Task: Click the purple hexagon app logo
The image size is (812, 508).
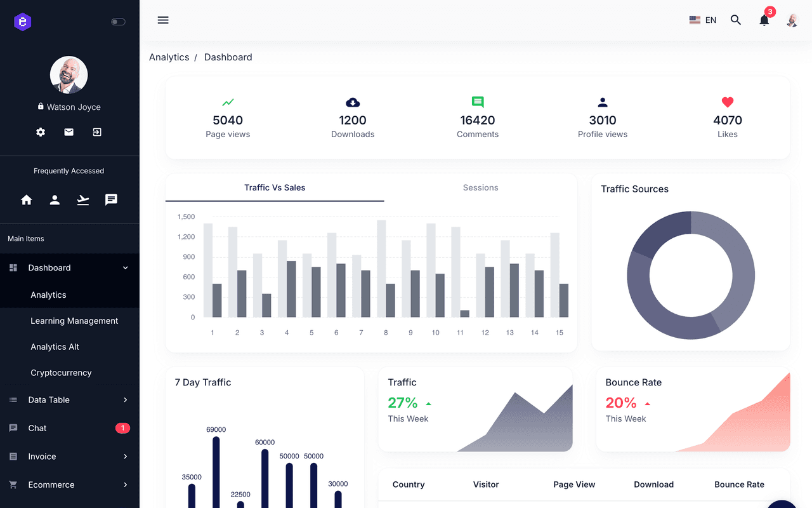Action: 23,22
